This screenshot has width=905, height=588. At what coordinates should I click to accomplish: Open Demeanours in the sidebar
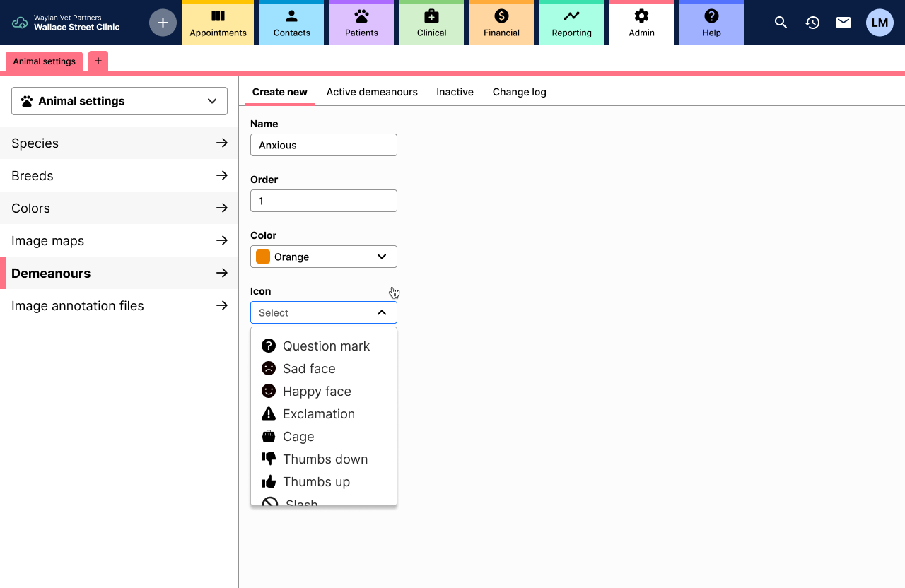pos(119,273)
